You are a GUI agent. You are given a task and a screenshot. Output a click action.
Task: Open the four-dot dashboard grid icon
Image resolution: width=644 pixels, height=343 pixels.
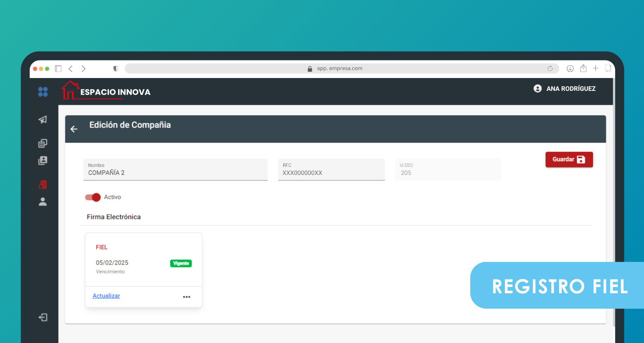[43, 92]
